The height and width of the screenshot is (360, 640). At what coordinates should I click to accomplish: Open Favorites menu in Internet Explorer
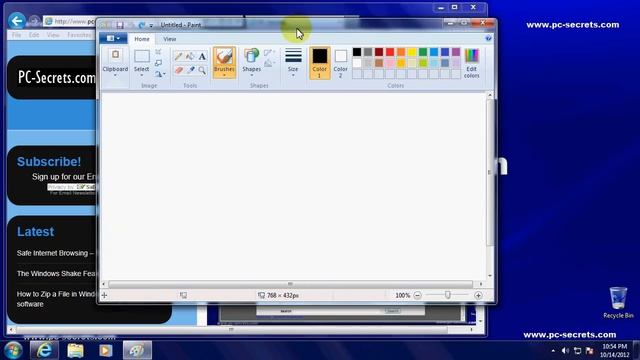point(80,35)
